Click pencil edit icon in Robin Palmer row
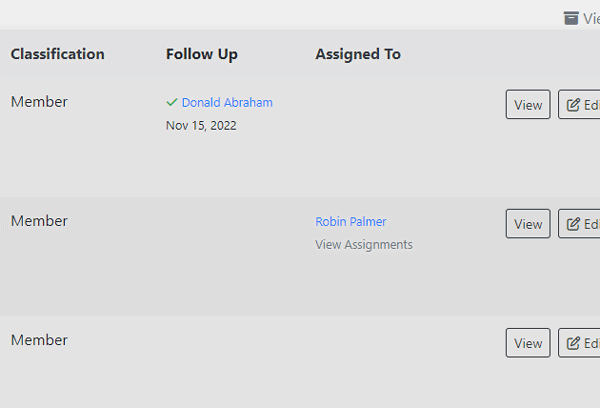The height and width of the screenshot is (408, 600). click(573, 224)
